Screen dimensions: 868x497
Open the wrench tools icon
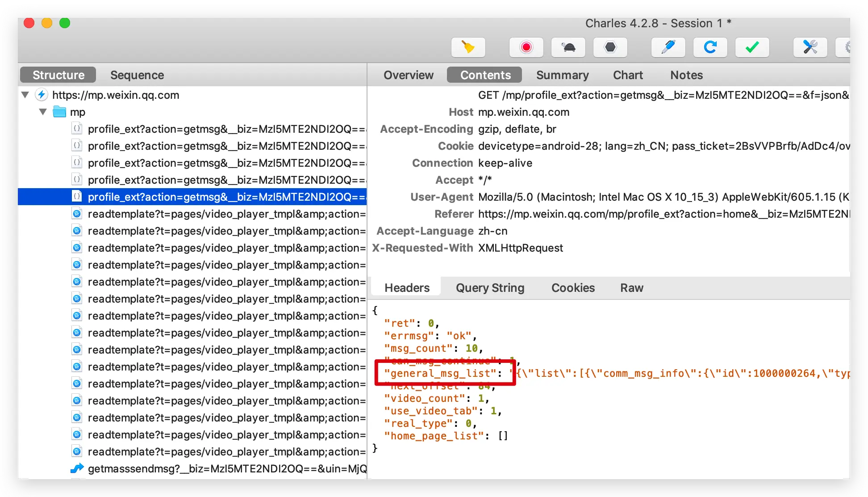810,47
